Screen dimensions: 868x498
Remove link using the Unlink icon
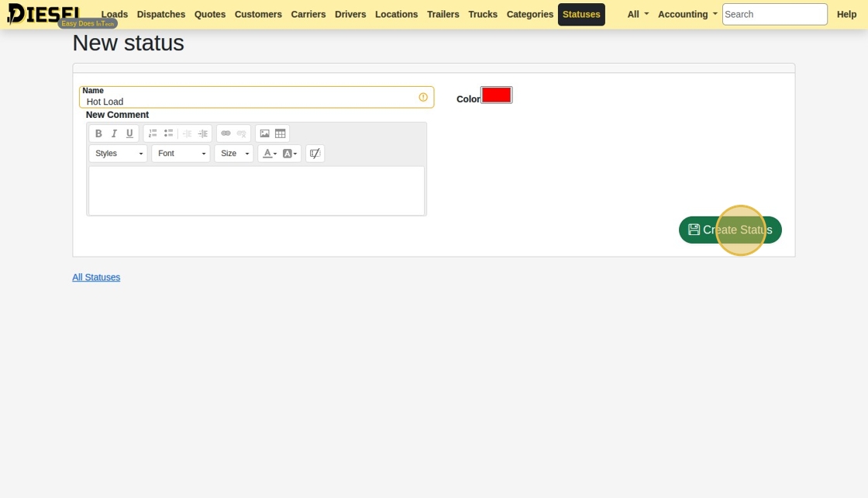(241, 133)
